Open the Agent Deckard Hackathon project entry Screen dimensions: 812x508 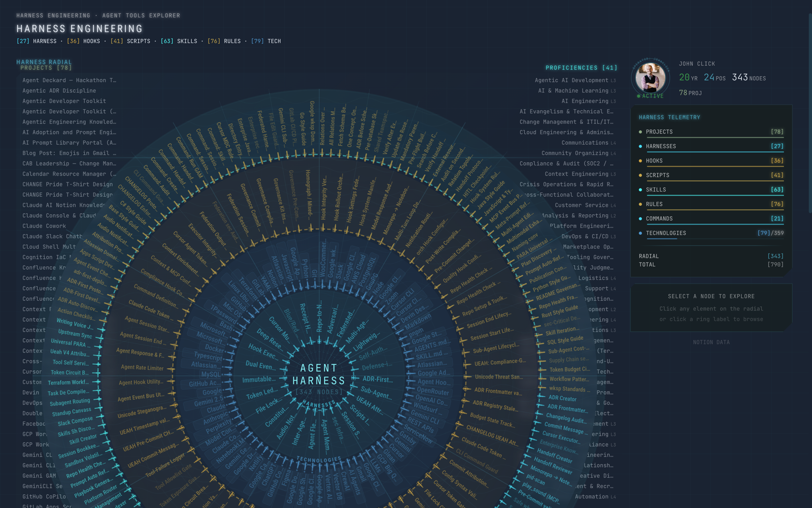tap(69, 80)
